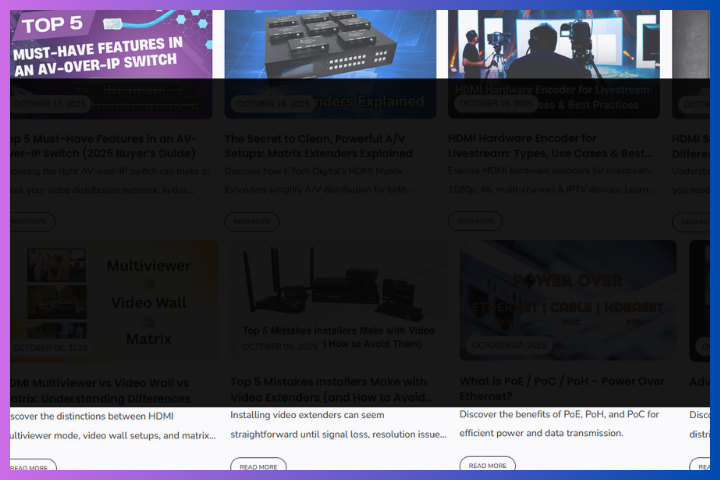This screenshot has height=480, width=720.
Task: Open 'The Secret to Clean, Powerful A/V Setups' title
Action: pyautogui.click(x=330, y=146)
